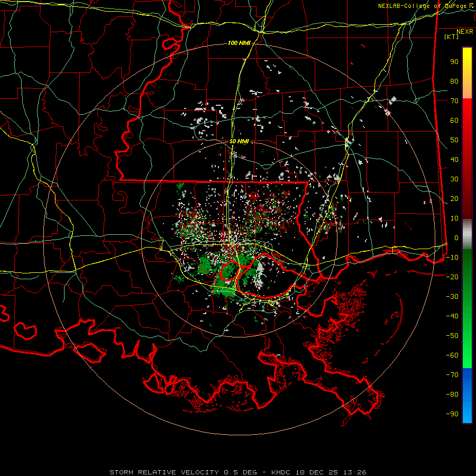
Task: Click the 13:26 timestamp in the caption
Action: pos(354,472)
